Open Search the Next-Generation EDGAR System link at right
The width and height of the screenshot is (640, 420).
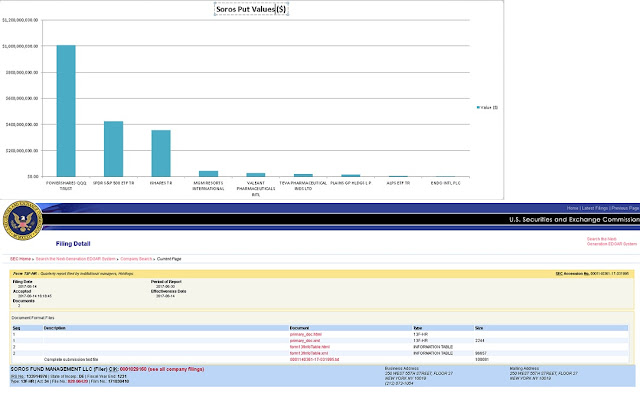coord(611,241)
